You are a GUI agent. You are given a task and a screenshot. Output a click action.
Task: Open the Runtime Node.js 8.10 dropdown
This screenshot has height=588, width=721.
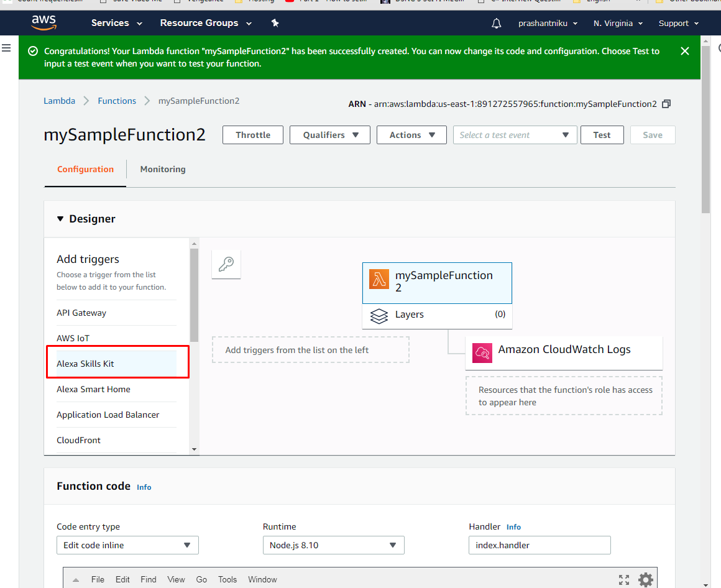click(333, 545)
